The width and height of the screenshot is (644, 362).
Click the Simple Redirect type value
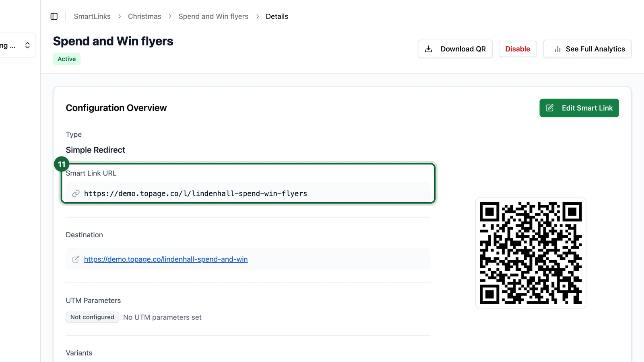pyautogui.click(x=95, y=150)
